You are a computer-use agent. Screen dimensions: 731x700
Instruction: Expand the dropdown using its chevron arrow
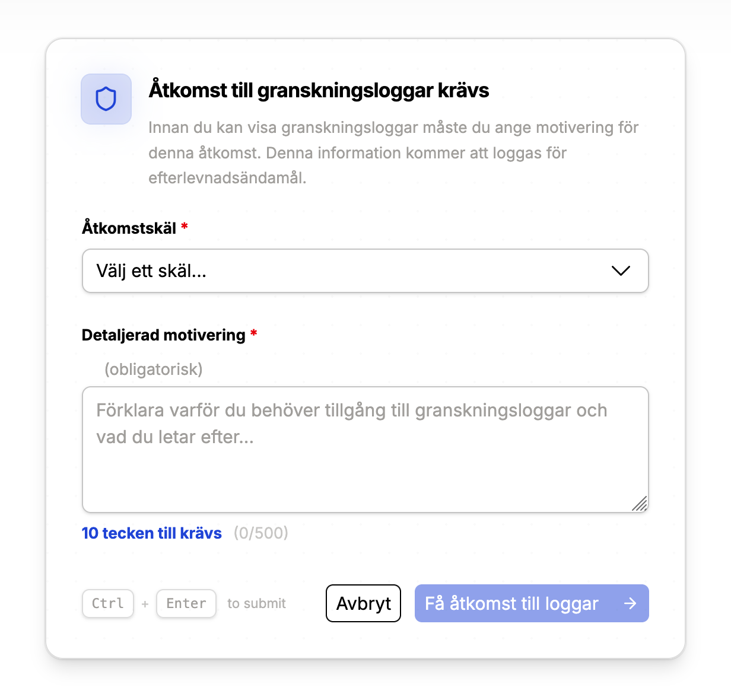tap(621, 271)
